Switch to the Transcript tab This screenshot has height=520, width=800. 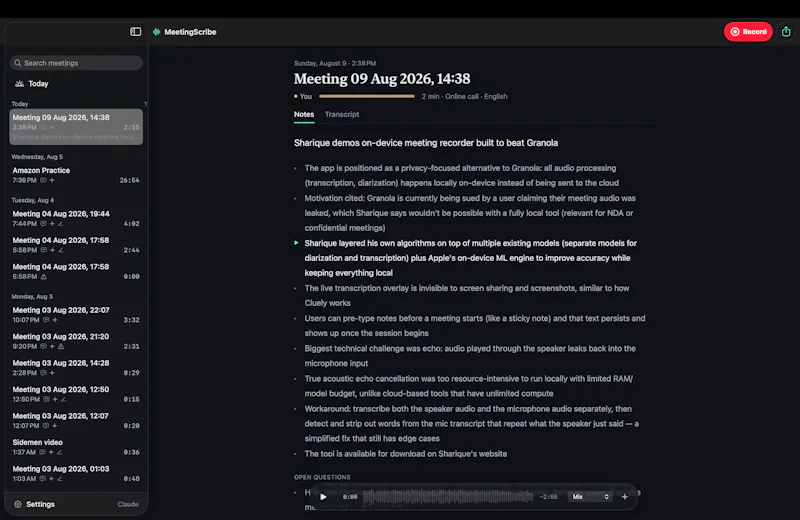342,114
